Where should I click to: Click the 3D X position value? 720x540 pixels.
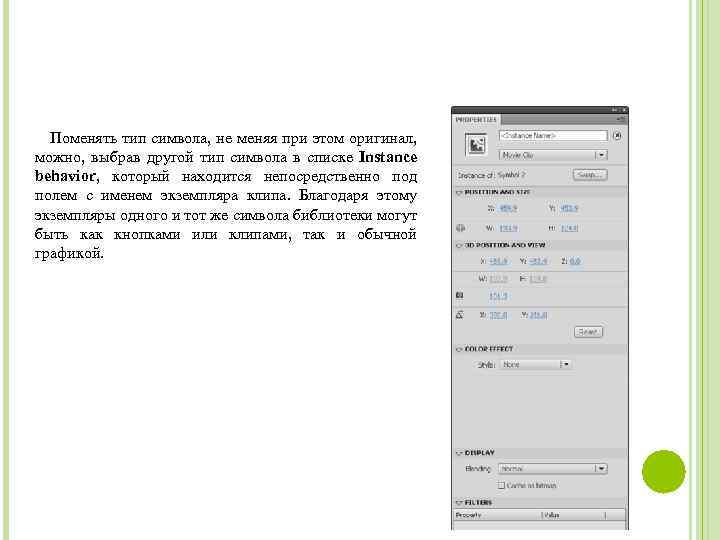[498, 261]
